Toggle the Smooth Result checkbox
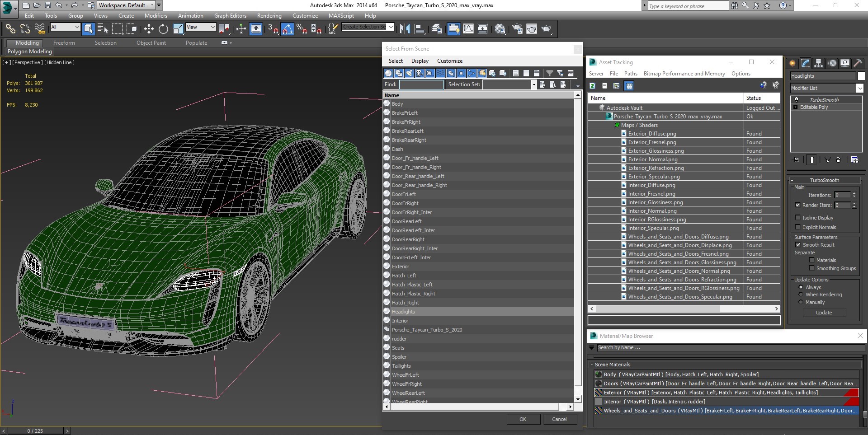 [x=798, y=245]
